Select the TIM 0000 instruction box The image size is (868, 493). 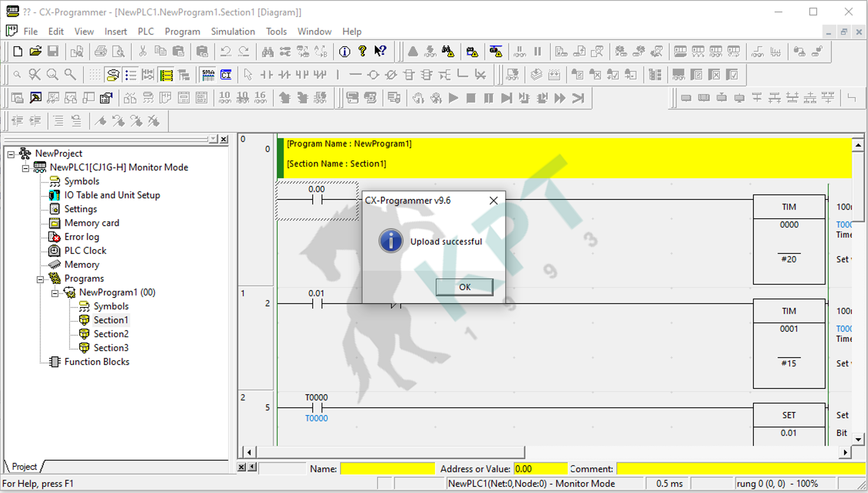point(789,239)
